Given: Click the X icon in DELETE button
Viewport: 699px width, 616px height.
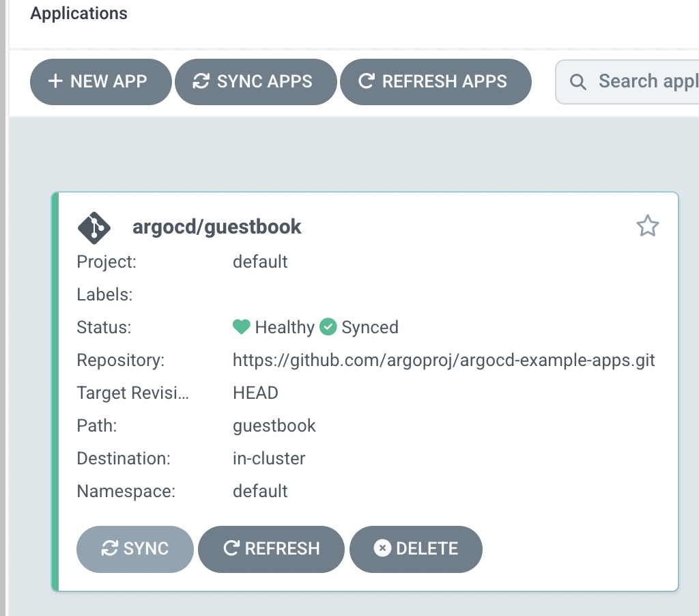Looking at the screenshot, I should (382, 548).
